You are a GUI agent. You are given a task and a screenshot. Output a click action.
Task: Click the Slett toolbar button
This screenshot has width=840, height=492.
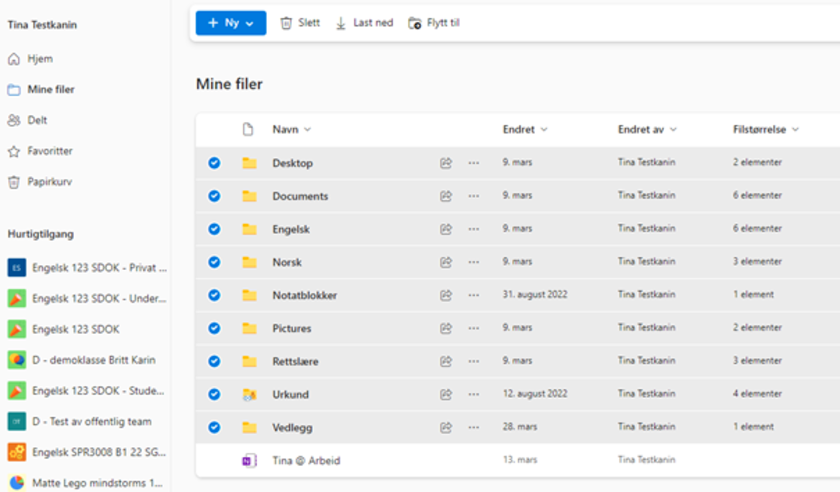[300, 23]
